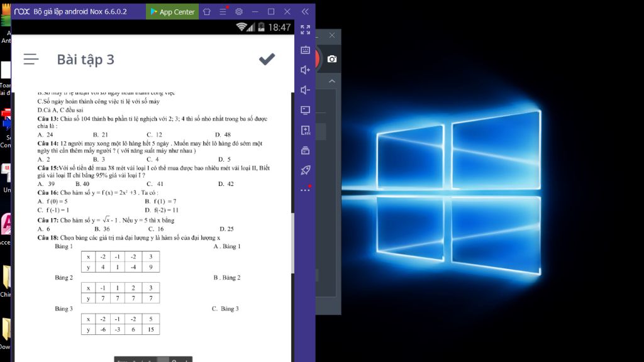Lower volume with the Nox volume-down icon
Viewport: 644px width, 362px height.
pos(305,90)
